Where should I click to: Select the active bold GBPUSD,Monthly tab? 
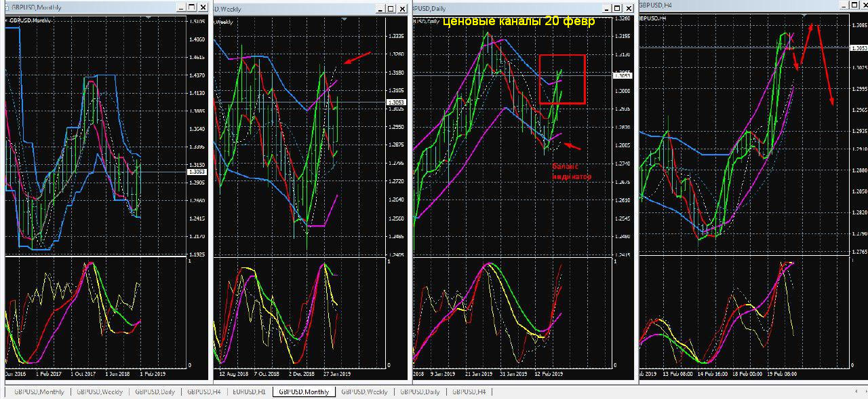304,392
